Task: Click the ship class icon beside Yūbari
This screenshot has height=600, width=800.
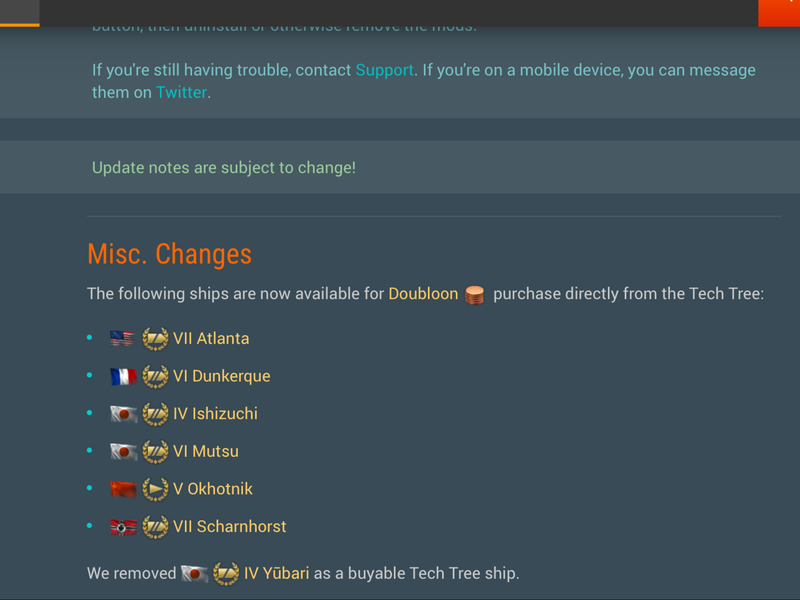Action: tap(226, 574)
